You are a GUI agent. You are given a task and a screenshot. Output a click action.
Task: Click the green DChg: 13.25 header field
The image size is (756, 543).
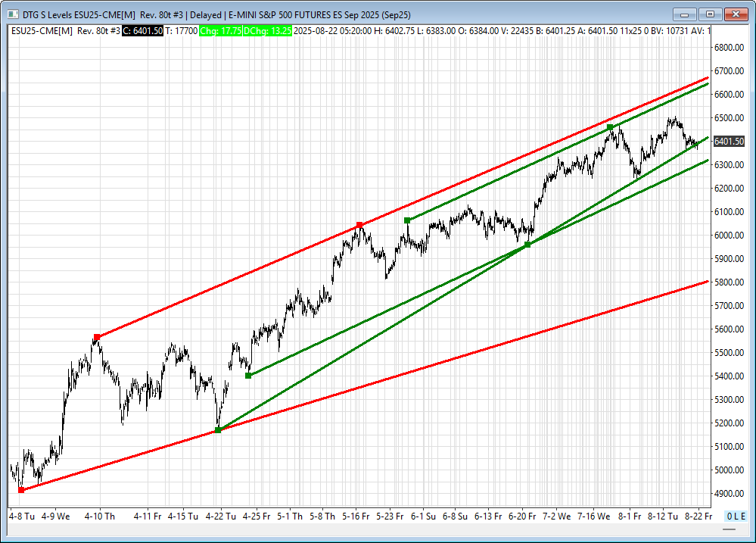point(267,31)
